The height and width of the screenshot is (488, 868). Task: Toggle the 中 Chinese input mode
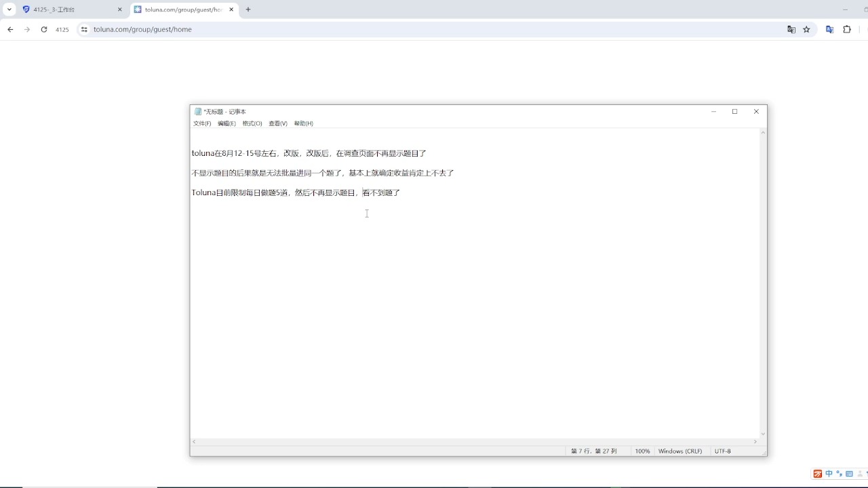click(829, 474)
